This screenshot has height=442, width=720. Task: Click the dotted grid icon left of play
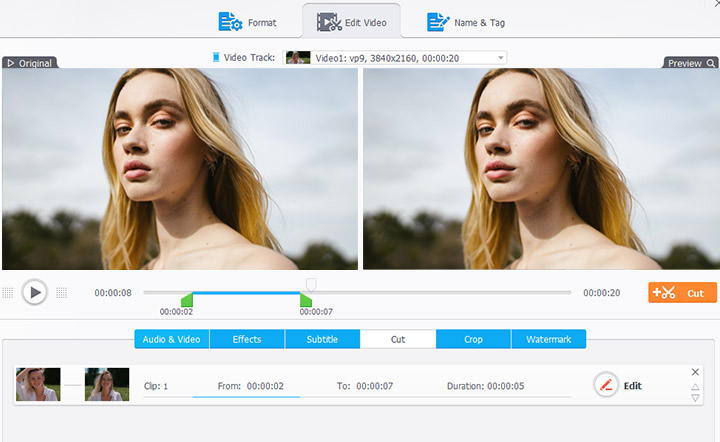point(8,292)
